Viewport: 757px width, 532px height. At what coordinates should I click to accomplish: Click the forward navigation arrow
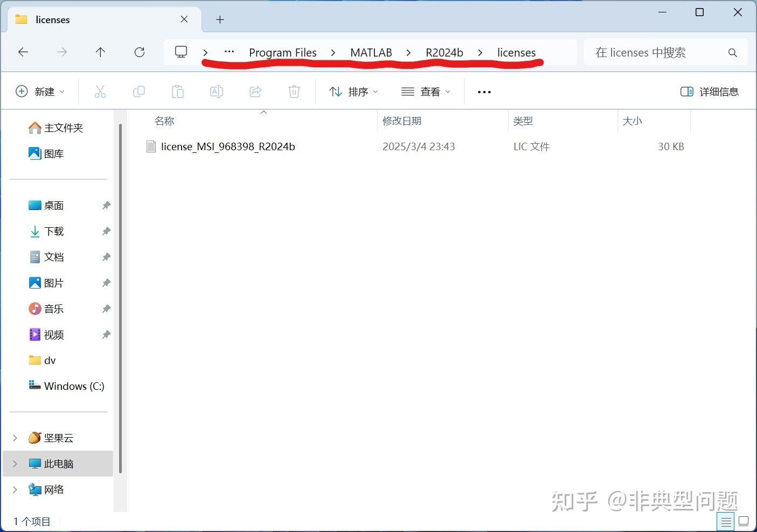(x=62, y=52)
